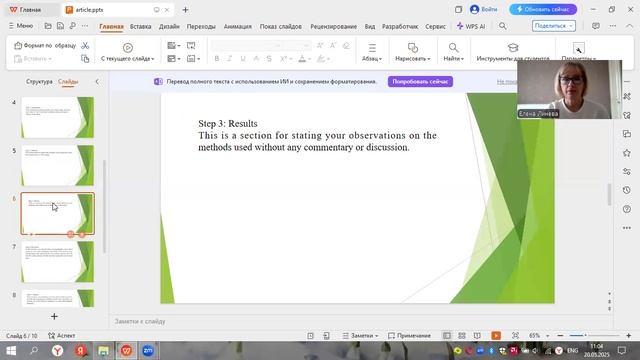Collapse the slide panel with chevron
This screenshot has width=640, height=360.
(x=97, y=82)
